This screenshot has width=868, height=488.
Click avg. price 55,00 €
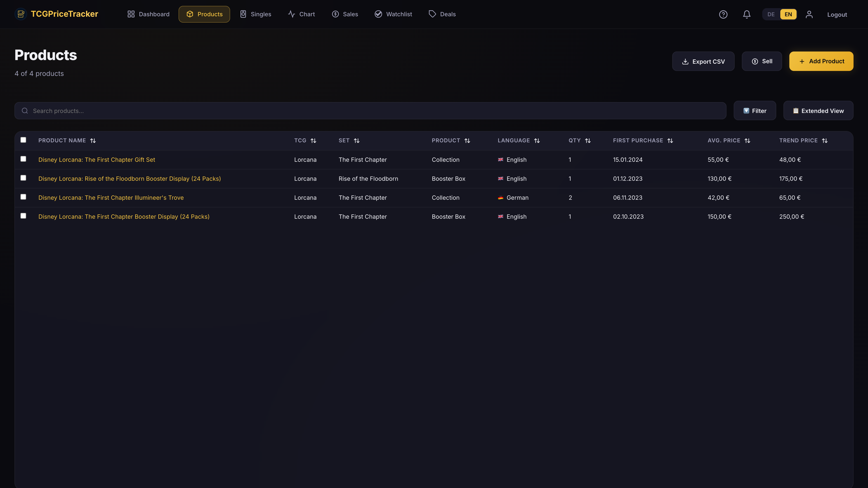point(718,160)
